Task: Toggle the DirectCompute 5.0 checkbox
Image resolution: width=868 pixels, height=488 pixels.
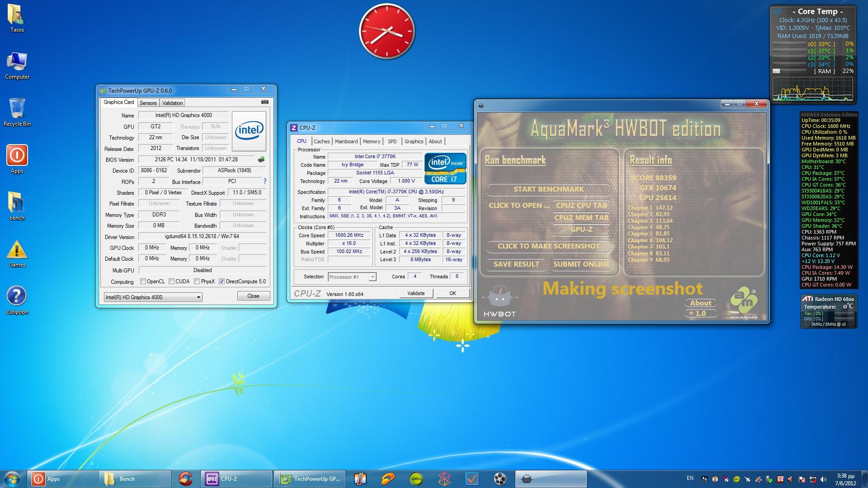Action: pyautogui.click(x=222, y=281)
